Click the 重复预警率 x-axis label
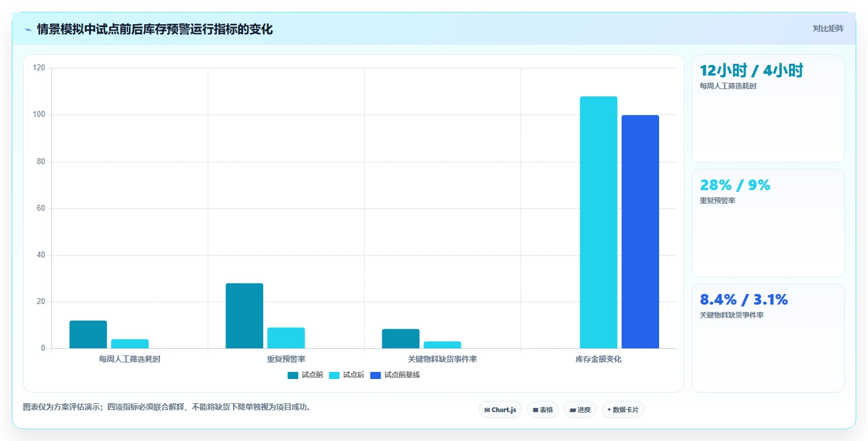This screenshot has height=441, width=868. [286, 359]
